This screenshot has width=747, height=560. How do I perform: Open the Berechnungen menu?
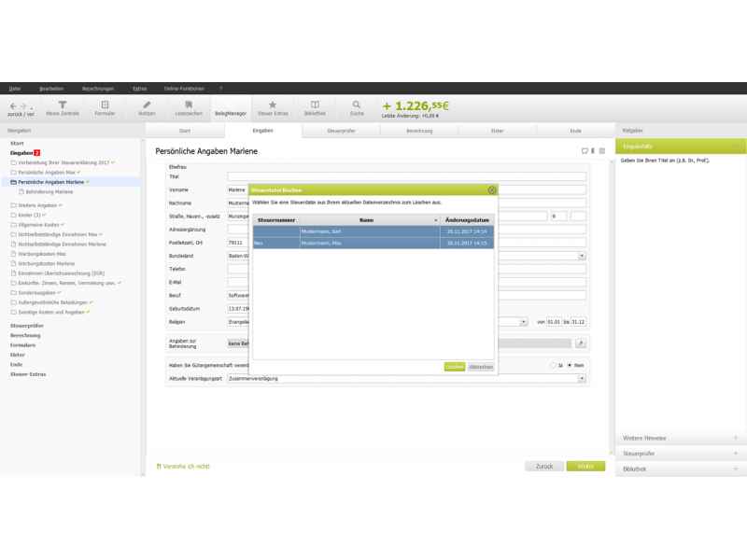(97, 88)
